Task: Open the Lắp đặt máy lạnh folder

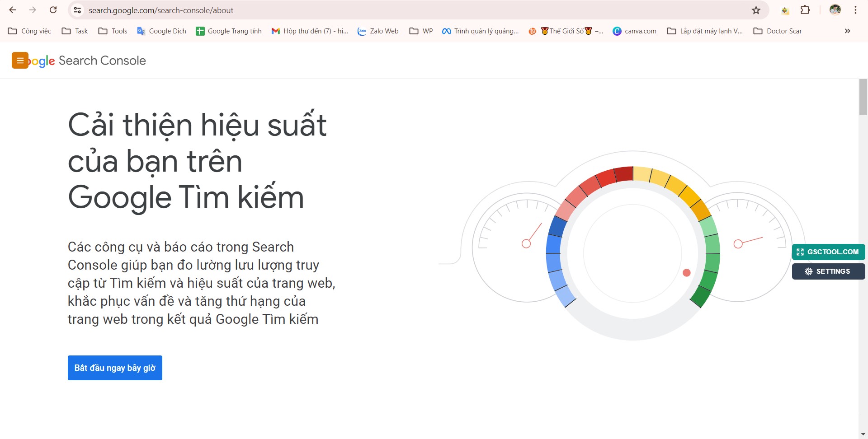Action: point(705,31)
